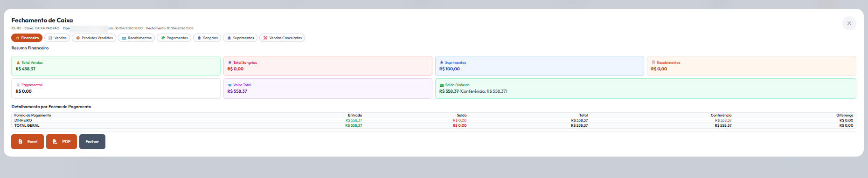Image resolution: width=868 pixels, height=178 pixels.
Task: Click the receipt icon in Recebimentos card
Action: [653, 62]
